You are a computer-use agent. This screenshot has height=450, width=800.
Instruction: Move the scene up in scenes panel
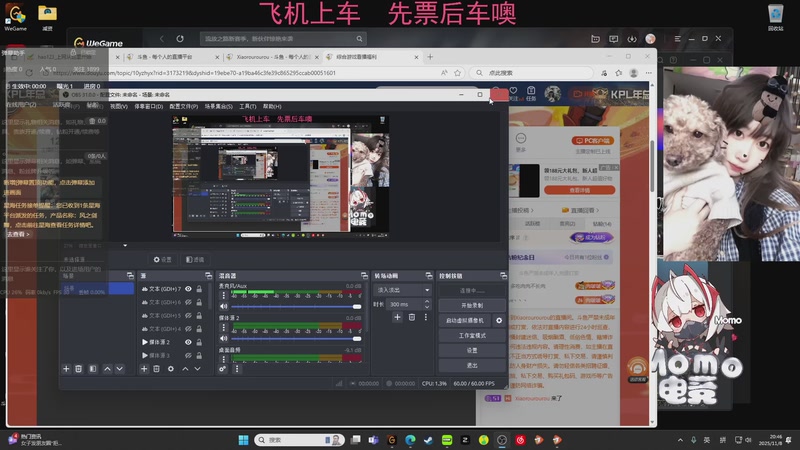point(107,369)
